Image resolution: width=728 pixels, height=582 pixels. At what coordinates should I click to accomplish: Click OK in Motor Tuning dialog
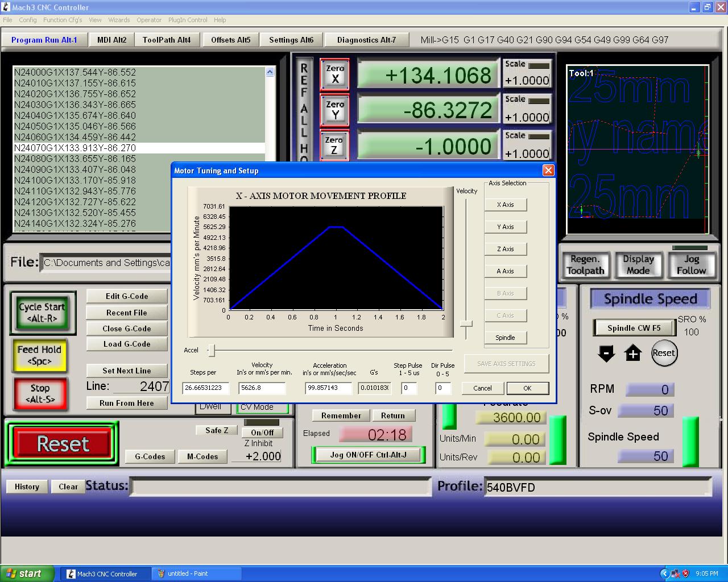point(527,388)
